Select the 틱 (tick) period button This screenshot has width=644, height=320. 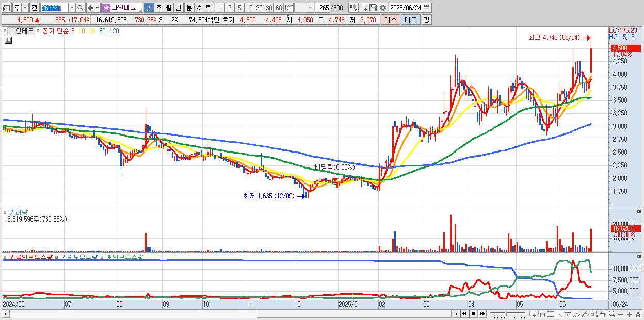[208, 8]
